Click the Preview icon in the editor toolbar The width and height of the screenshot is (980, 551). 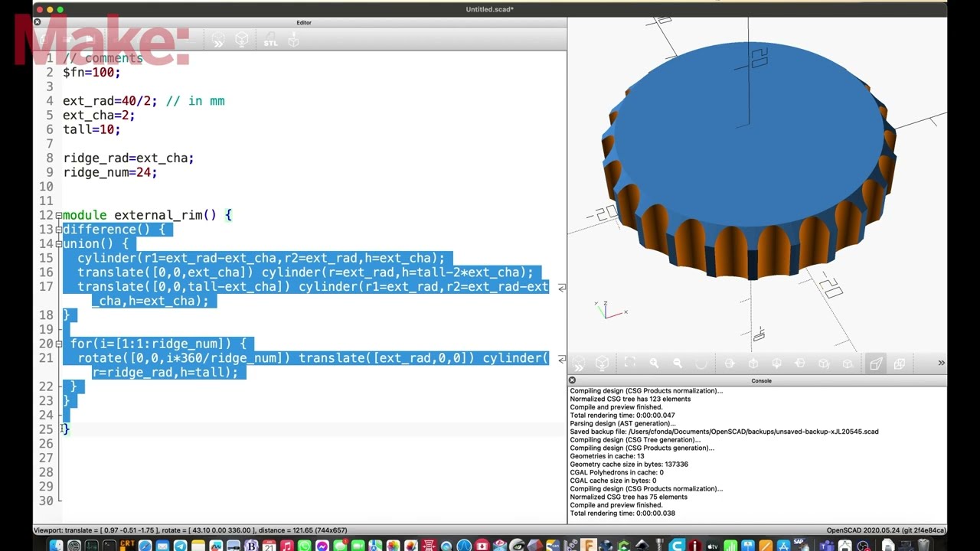(218, 40)
